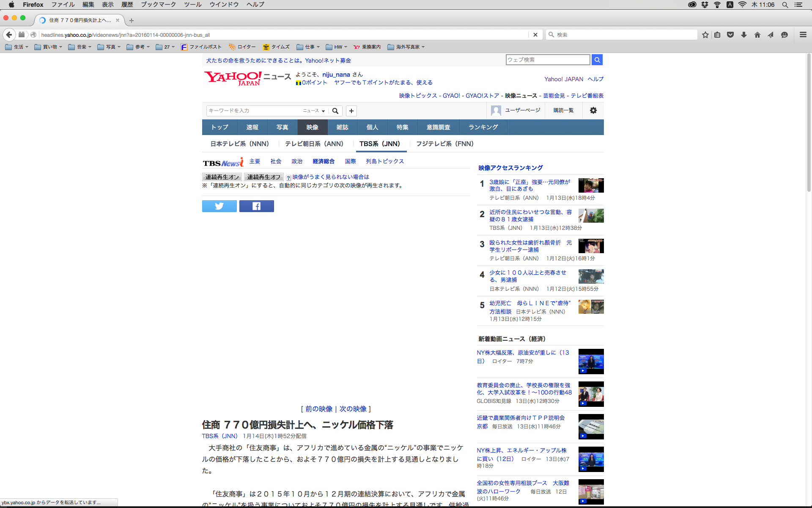812x508 pixels.
Task: Stop page loading with the X button
Action: click(x=535, y=35)
